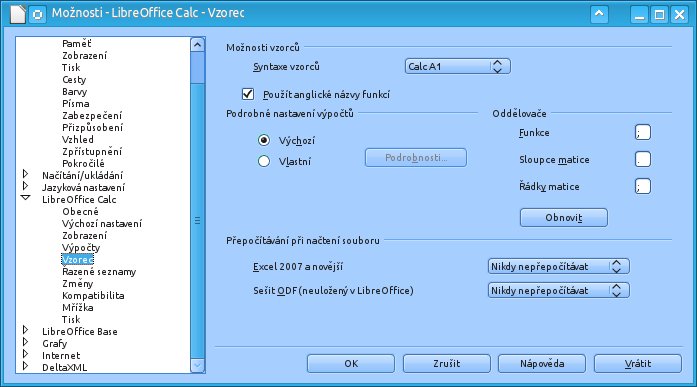Select 'Zobrazení' under general LibreOffice settings
697x387 pixels.
[x=84, y=56]
